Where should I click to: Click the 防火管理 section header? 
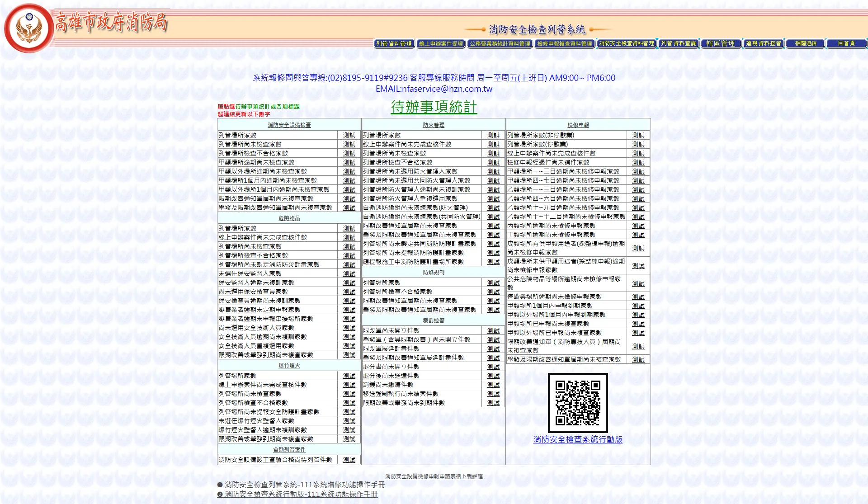[434, 125]
